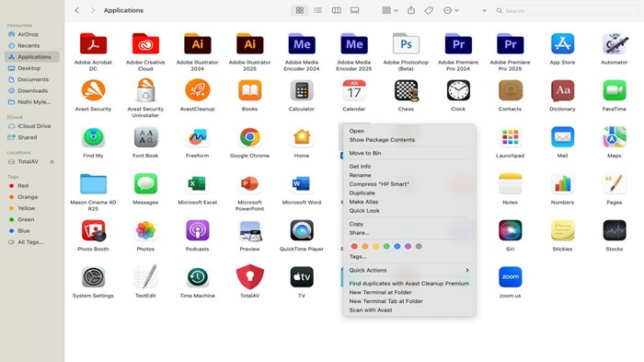The image size is (644, 362).
Task: Choose New Terminal at Folder
Action: tap(380, 293)
